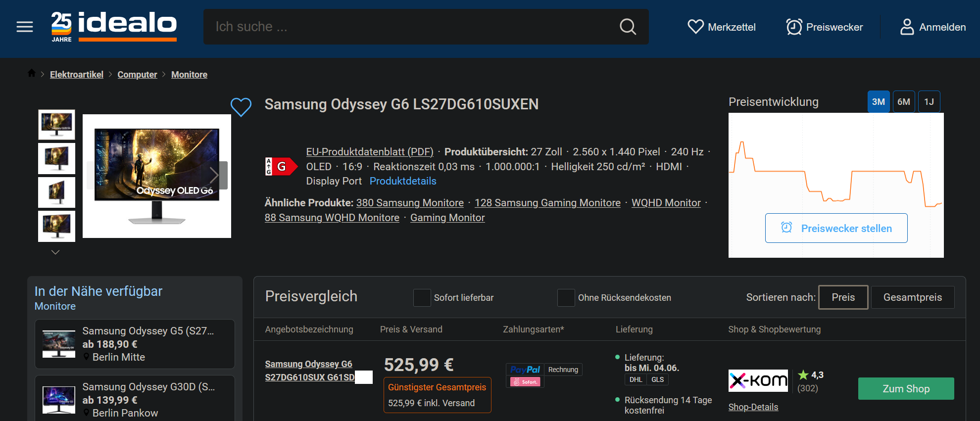Viewport: 980px width, 421px height.
Task: Open Produktdetails link
Action: point(403,181)
